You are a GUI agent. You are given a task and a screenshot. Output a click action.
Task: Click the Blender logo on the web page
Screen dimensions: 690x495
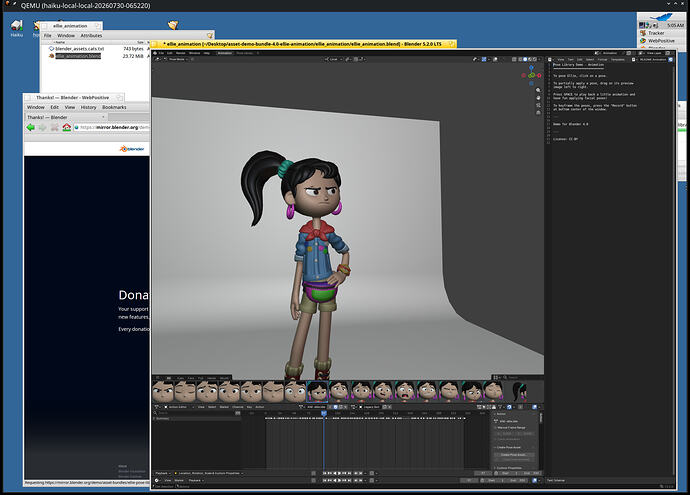click(x=132, y=149)
